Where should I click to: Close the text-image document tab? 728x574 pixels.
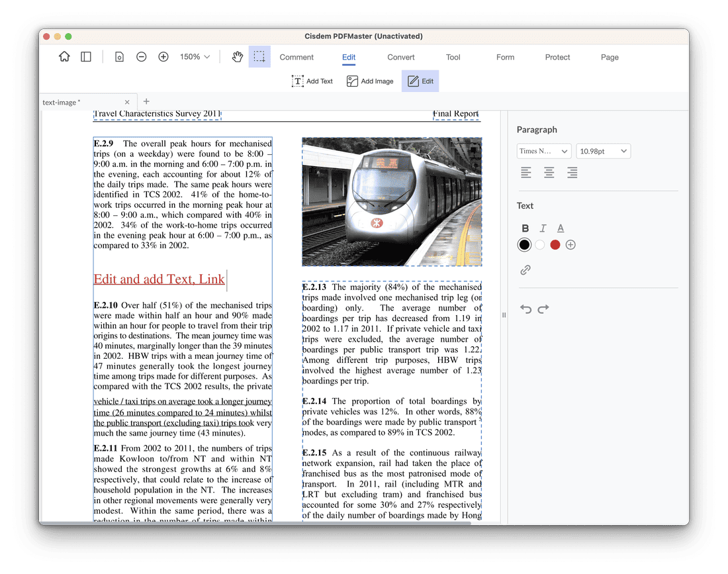(127, 102)
